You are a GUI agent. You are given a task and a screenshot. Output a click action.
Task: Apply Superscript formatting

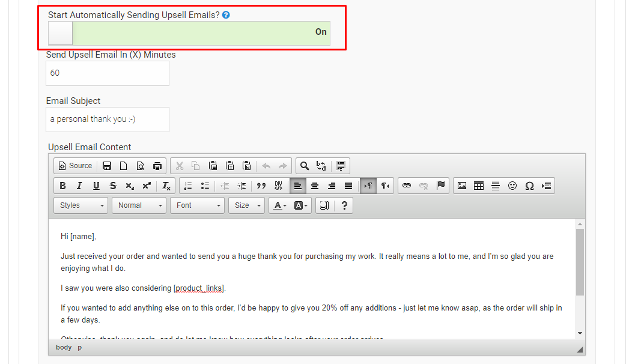(147, 186)
